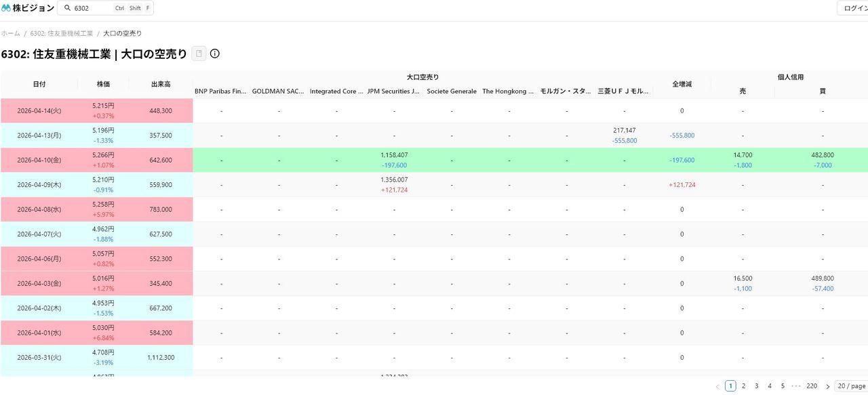Select page 5 in pagination
Viewport: 868px width, 395px height.
point(783,386)
